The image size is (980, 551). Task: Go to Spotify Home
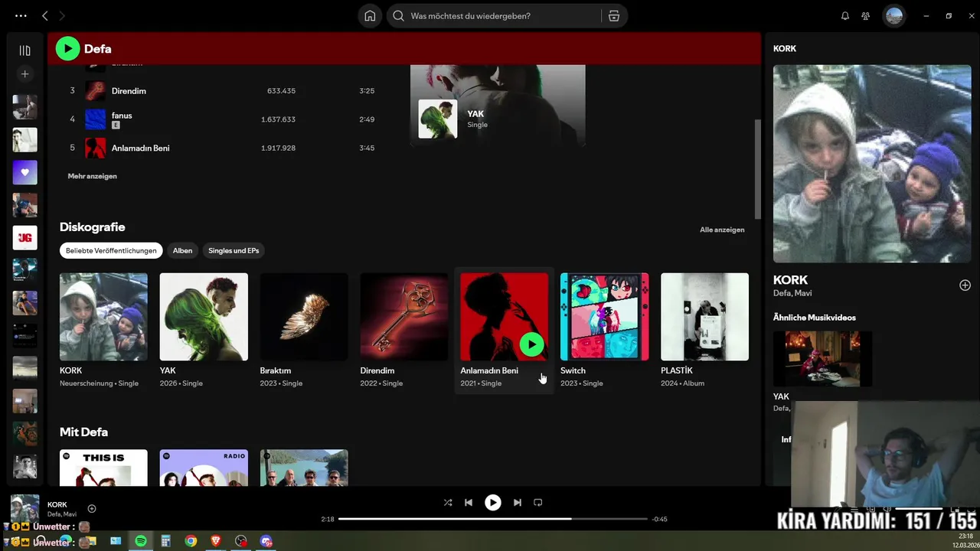pos(370,15)
